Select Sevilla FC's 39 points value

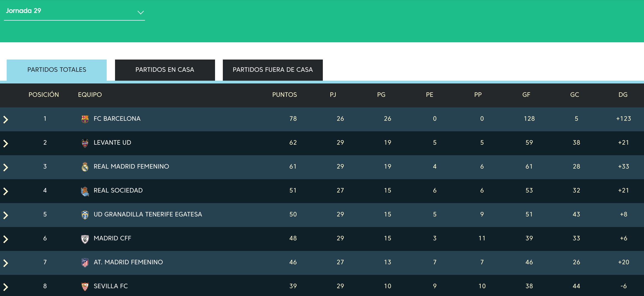(293, 286)
